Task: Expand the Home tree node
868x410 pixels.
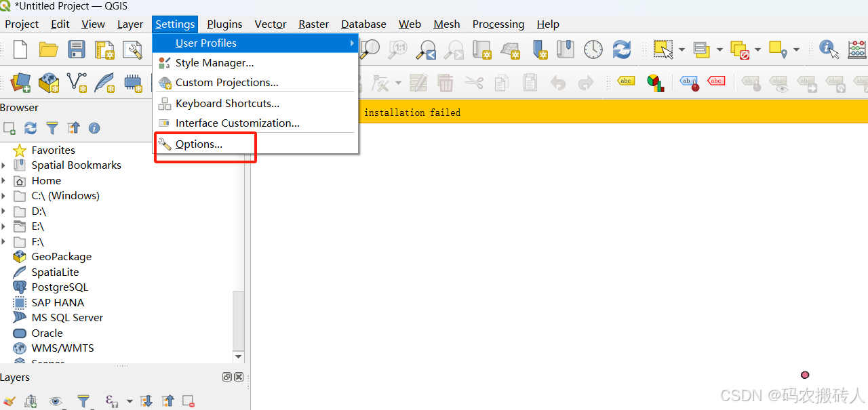Action: coord(3,181)
